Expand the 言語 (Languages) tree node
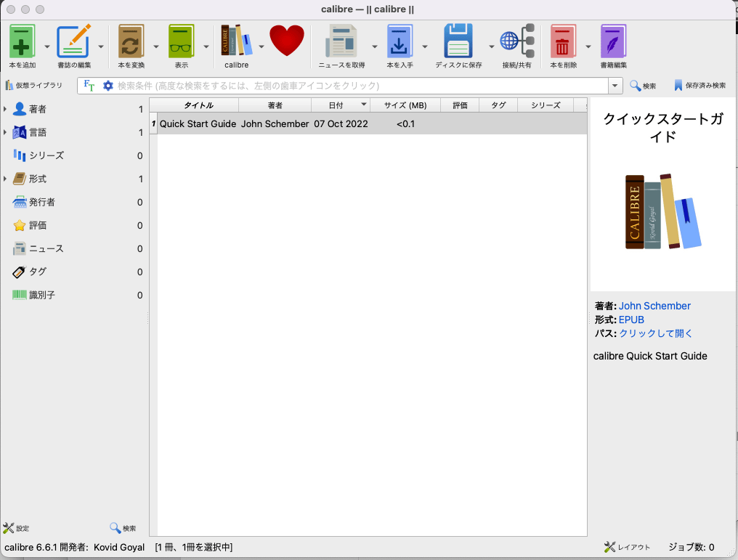 4,132
